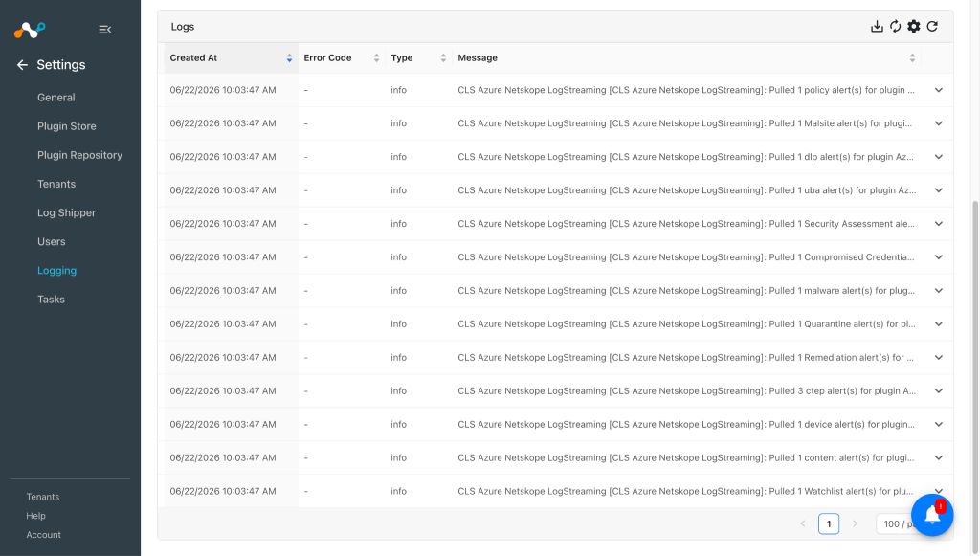Select the Logging menu item
The image size is (980, 556).
pos(56,271)
